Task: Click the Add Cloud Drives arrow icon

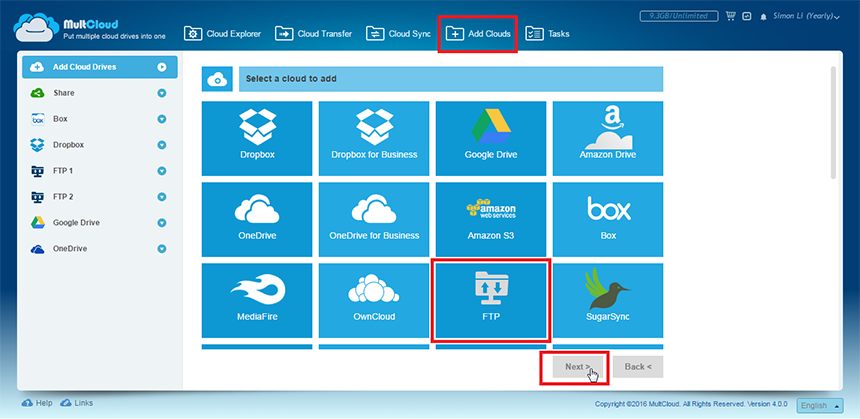Action: tap(162, 67)
